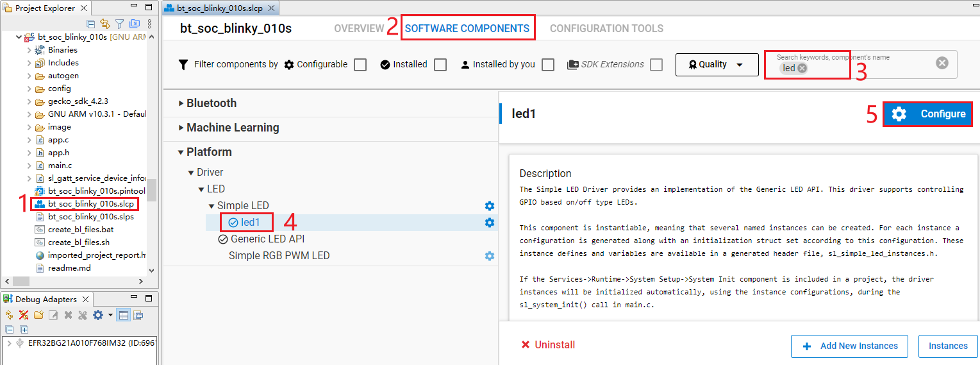Tick the Installed by you checkbox
The width and height of the screenshot is (980, 365).
click(x=548, y=65)
